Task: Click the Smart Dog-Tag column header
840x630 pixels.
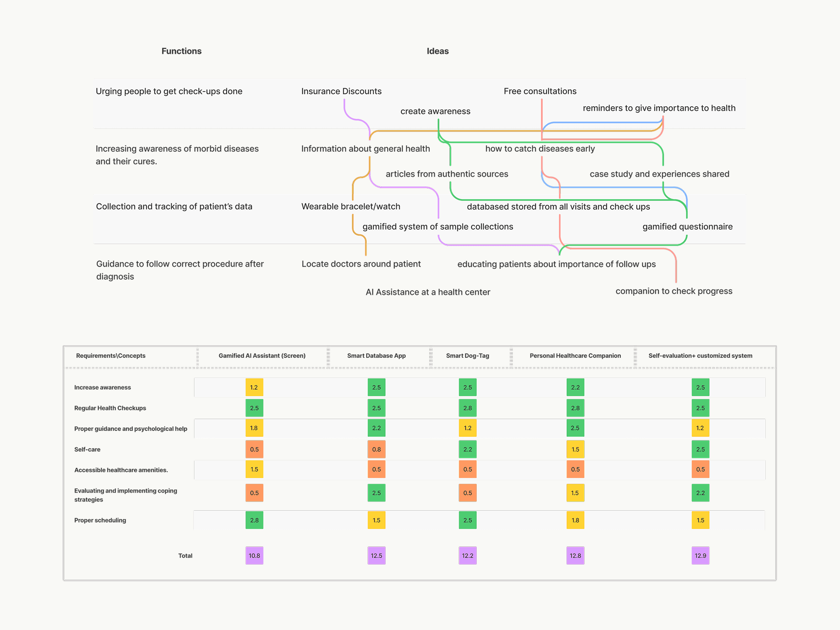Action: tap(467, 356)
